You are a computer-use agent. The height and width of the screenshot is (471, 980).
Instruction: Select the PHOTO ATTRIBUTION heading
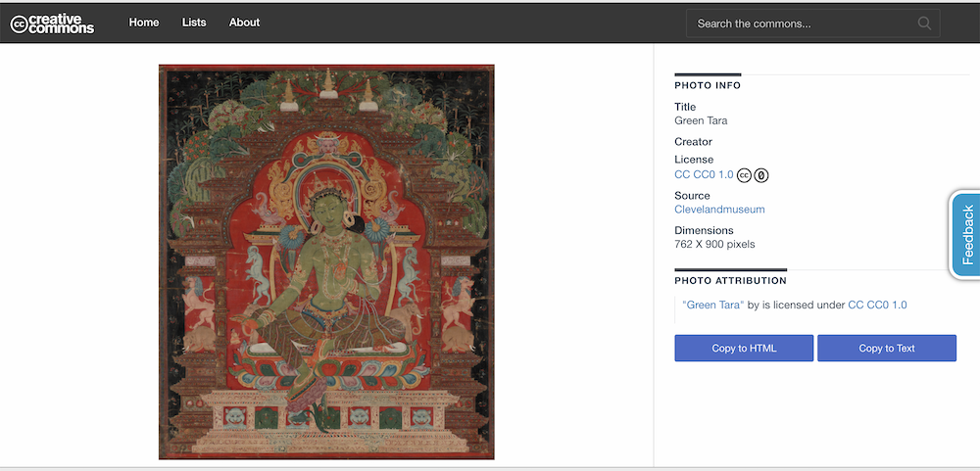(x=731, y=281)
